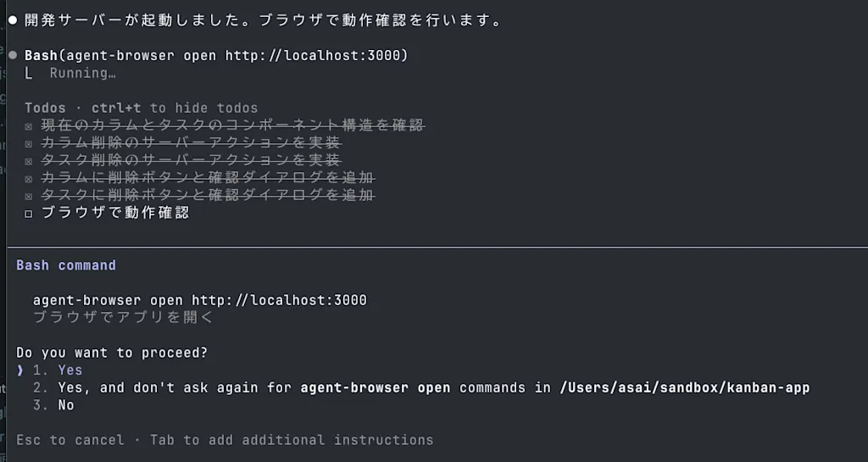Click checked box for タスク削除のサーバーアクション todo
Screen dimensions: 868x462
coord(29,162)
